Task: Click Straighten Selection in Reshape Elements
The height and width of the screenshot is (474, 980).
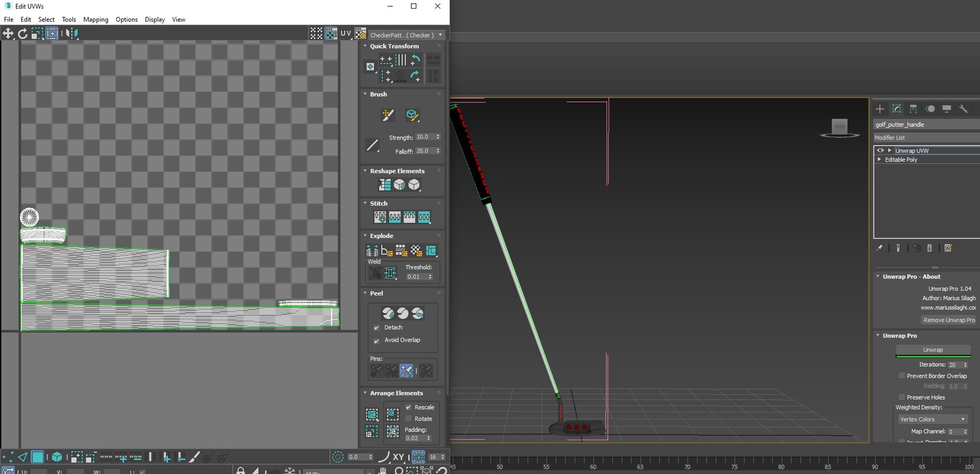Action: click(x=385, y=185)
